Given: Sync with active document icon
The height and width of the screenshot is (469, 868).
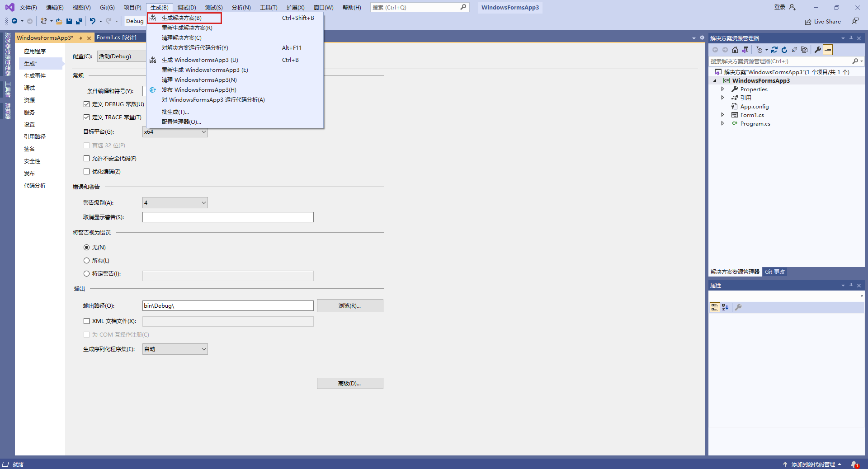Looking at the screenshot, I should 774,50.
